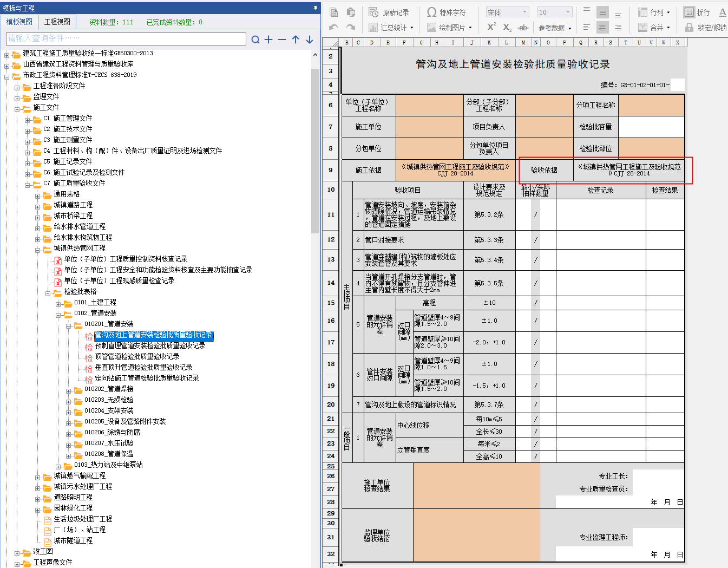The width and height of the screenshot is (728, 568).
Task: Select 管沟及地上管道安装检验批质量验收记录 item
Action: [x=154, y=336]
